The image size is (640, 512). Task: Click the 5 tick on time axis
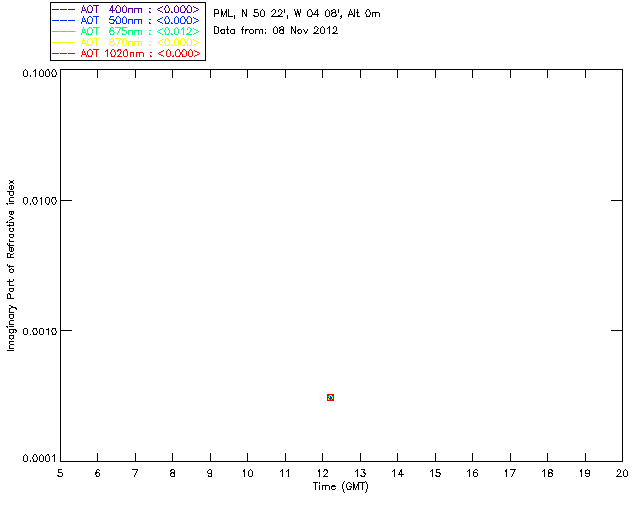pos(60,473)
